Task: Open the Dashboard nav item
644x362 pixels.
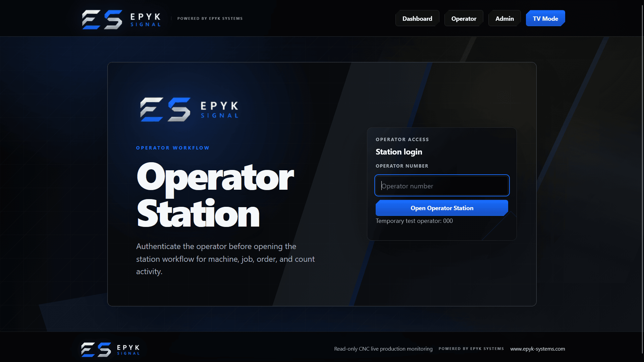Action: click(417, 18)
